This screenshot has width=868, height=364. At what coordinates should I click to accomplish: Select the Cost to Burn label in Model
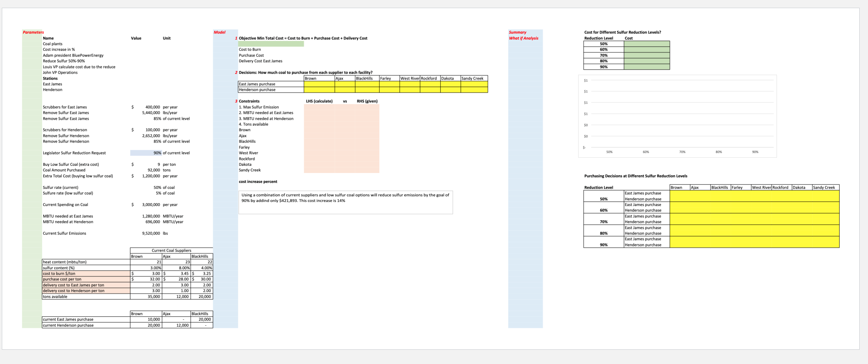(250, 49)
